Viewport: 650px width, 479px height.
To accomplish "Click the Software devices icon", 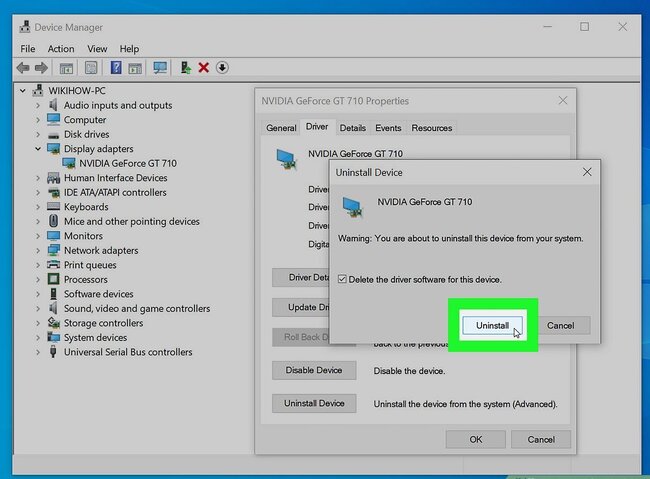I will click(x=53, y=294).
